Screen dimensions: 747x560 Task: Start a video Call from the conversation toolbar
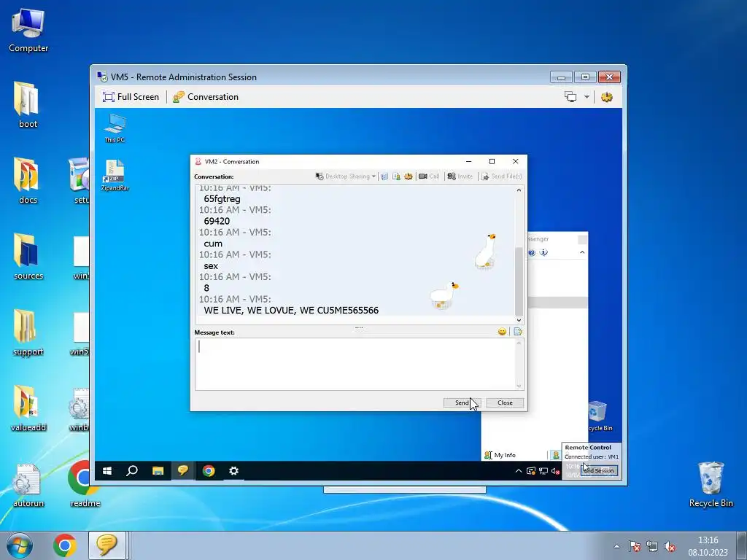pos(429,176)
